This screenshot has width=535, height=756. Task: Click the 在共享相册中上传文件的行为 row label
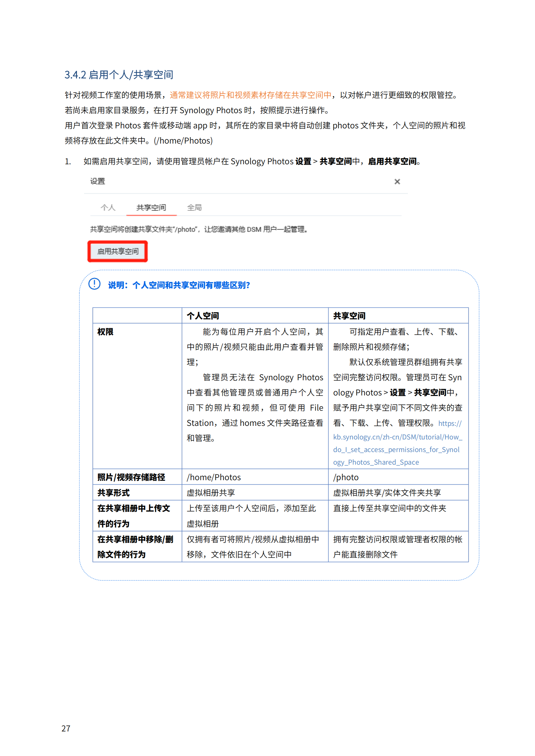(133, 516)
